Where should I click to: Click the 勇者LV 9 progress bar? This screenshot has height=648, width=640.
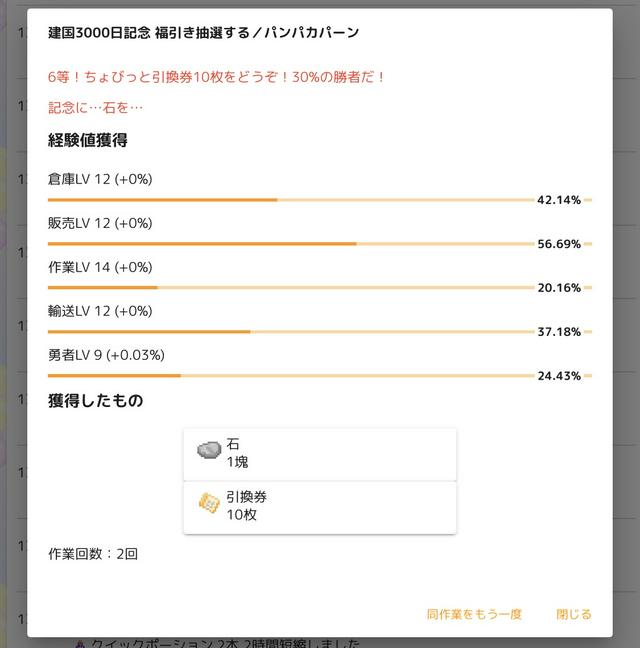320,376
